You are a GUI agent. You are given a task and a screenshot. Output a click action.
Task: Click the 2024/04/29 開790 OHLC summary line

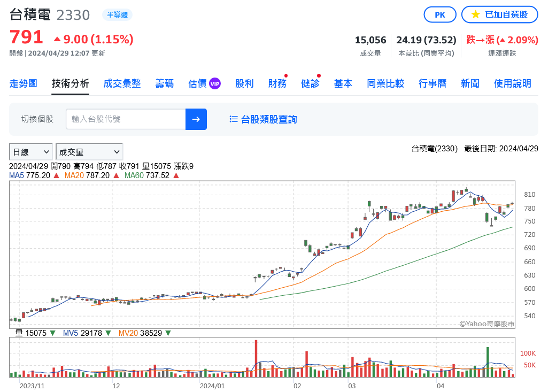click(101, 166)
